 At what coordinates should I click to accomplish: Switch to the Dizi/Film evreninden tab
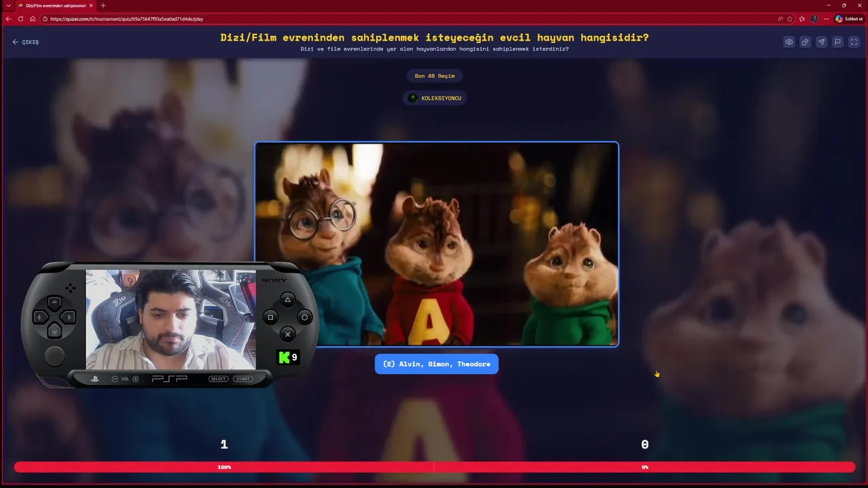[56, 5]
